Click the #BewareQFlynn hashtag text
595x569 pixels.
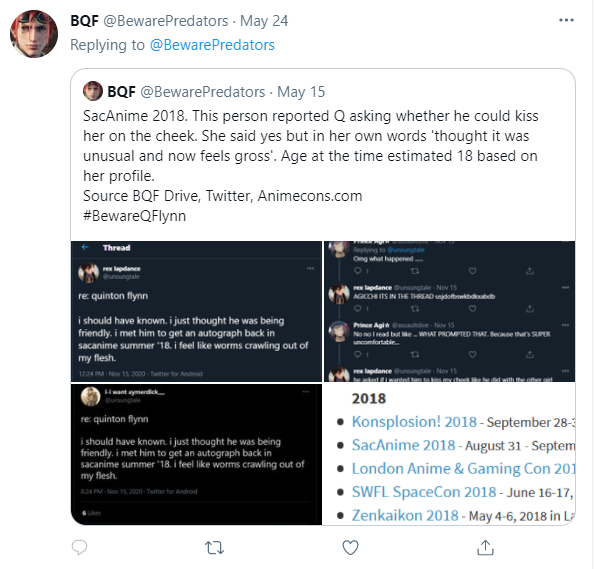134,216
